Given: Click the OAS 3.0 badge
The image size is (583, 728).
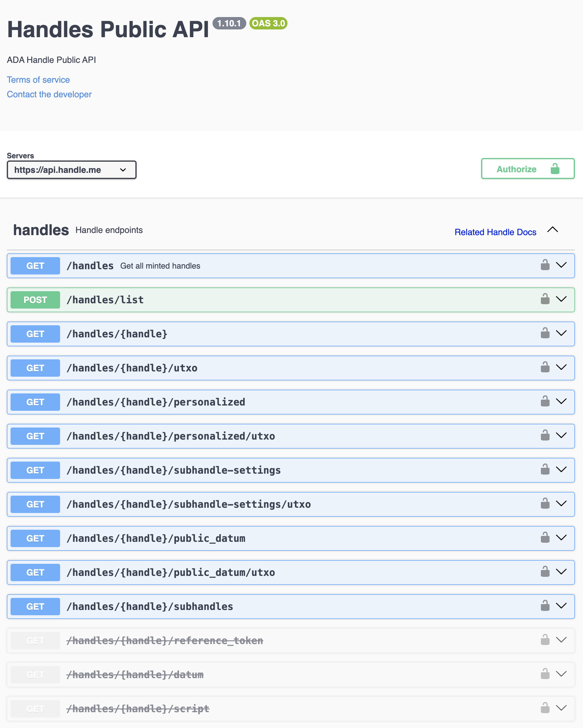Looking at the screenshot, I should (x=268, y=23).
